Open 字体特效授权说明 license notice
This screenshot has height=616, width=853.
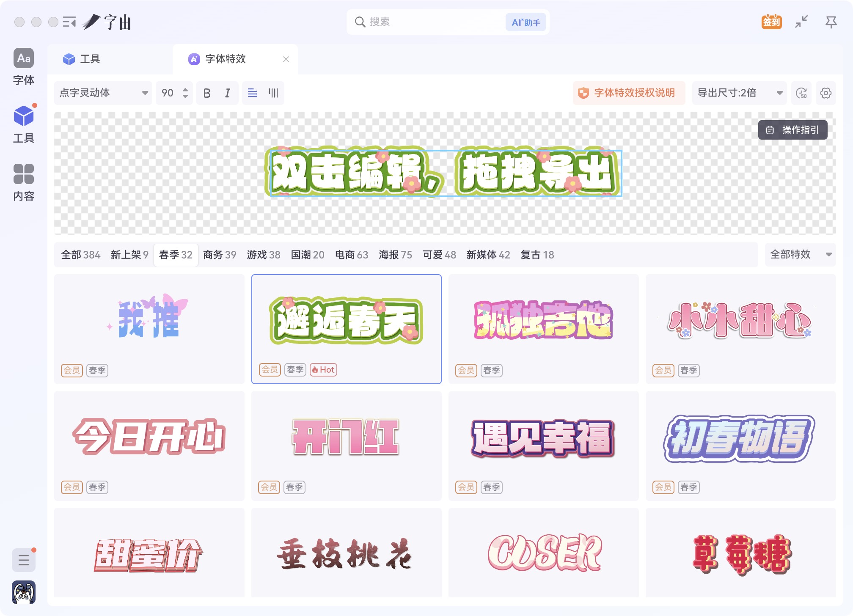point(628,93)
